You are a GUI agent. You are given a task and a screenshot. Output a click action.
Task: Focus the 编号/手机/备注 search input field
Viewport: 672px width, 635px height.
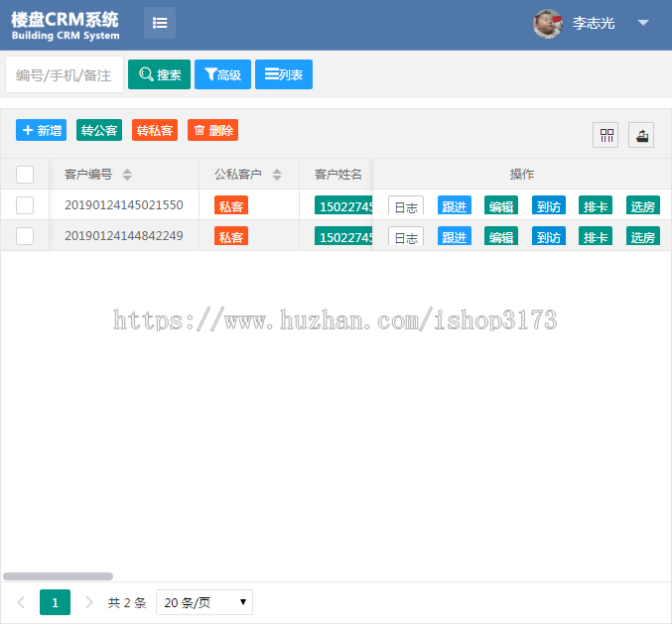pos(65,74)
